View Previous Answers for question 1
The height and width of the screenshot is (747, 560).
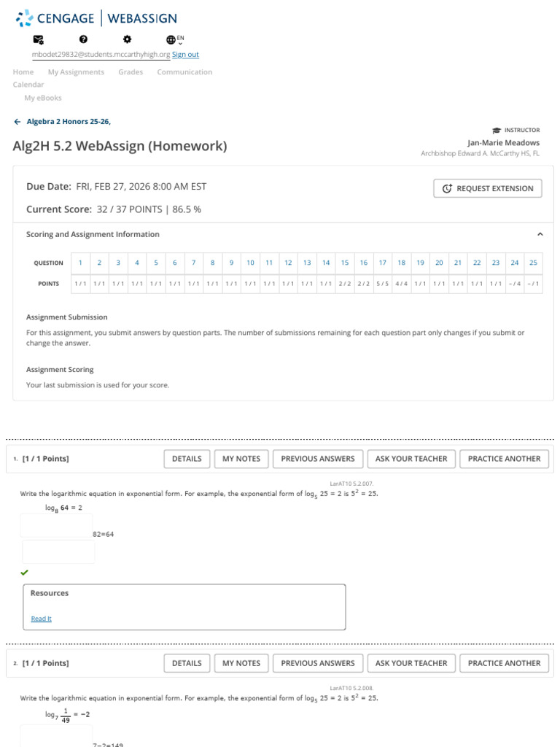point(318,459)
